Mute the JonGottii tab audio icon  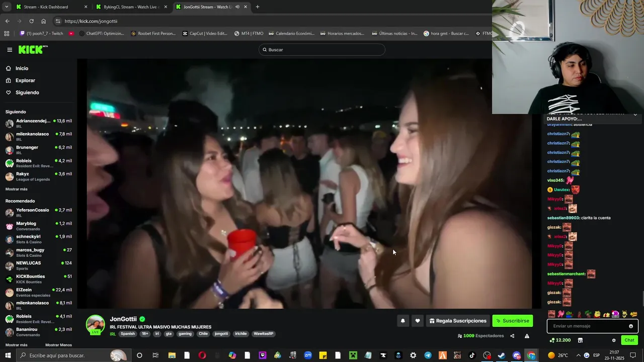(x=236, y=7)
